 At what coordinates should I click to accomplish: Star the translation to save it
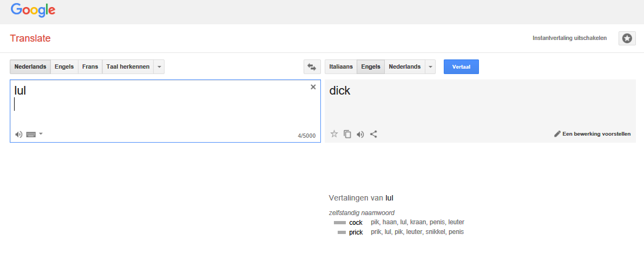[334, 134]
